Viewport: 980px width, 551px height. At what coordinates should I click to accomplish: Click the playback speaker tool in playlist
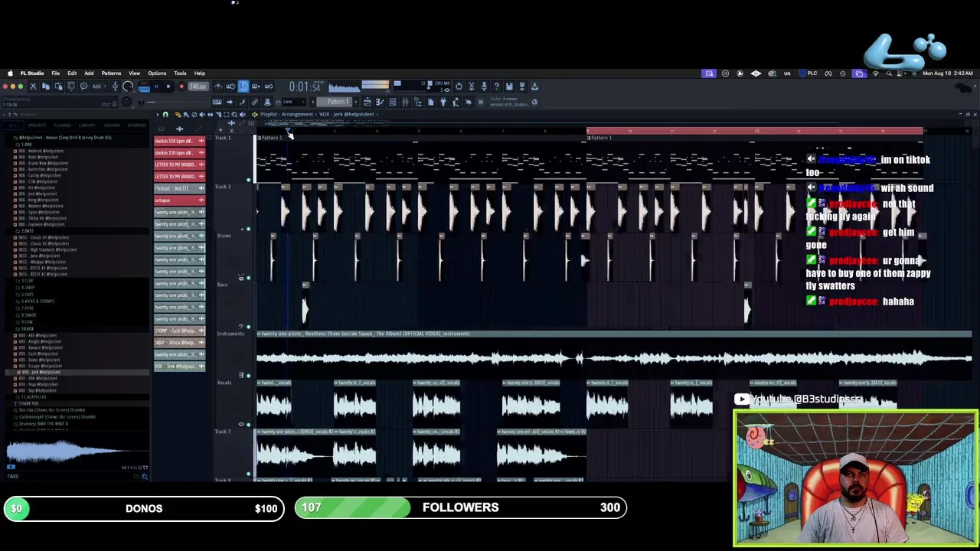tap(243, 115)
